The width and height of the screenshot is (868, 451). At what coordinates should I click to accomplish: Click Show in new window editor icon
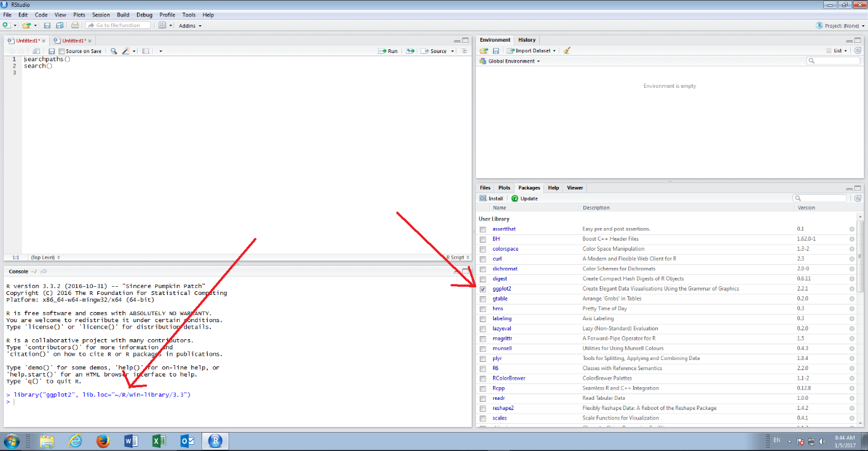36,51
